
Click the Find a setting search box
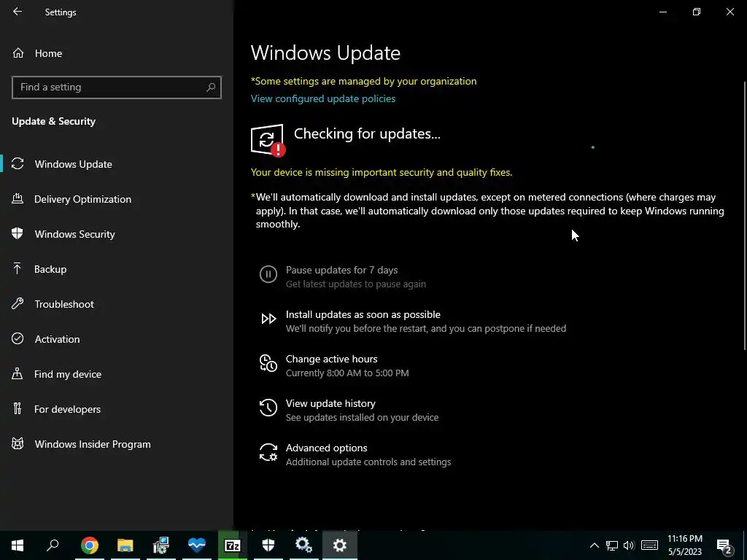[x=117, y=87]
